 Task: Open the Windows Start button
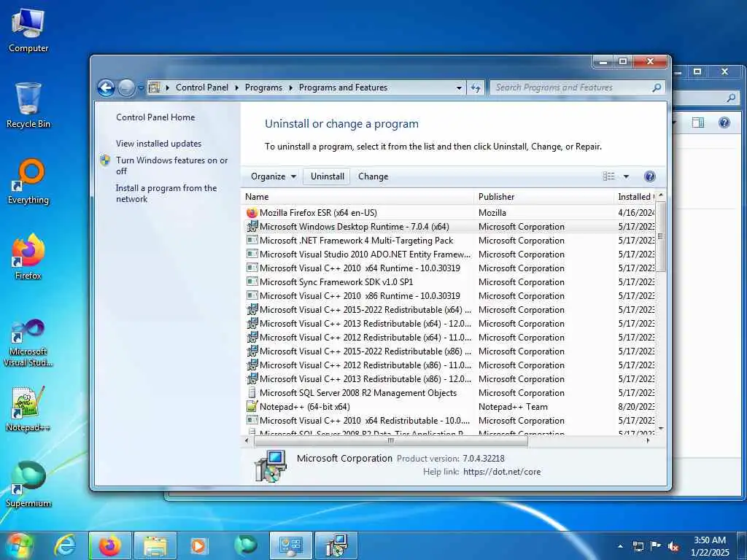tap(18, 545)
